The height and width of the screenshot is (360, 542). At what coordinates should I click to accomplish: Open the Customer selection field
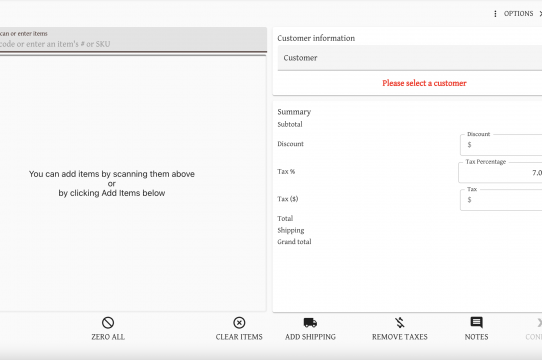tap(410, 58)
